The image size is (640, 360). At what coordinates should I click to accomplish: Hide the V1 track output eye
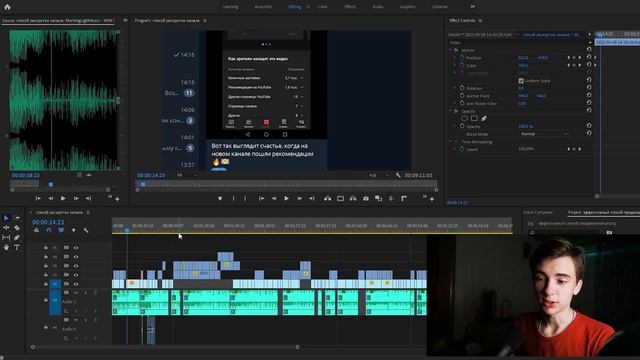click(76, 284)
